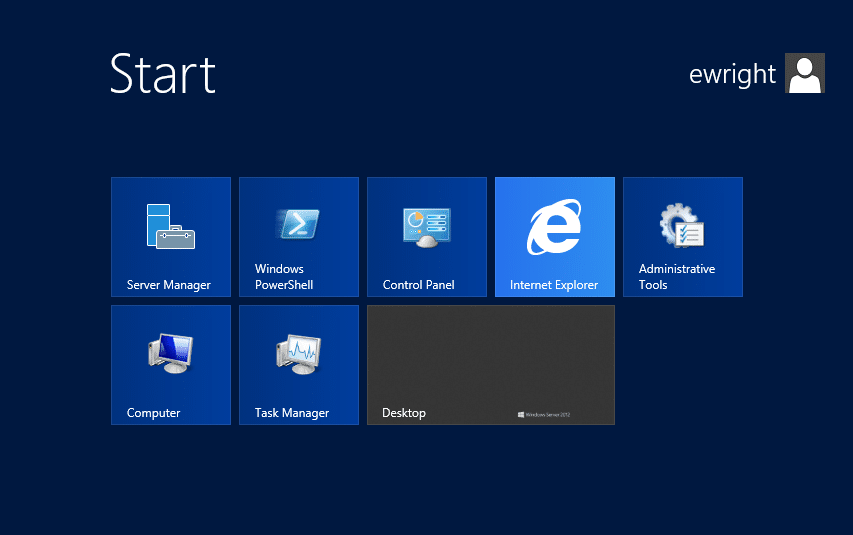Image resolution: width=853 pixels, height=535 pixels.
Task: Click the 'Start' heading text
Action: [162, 74]
